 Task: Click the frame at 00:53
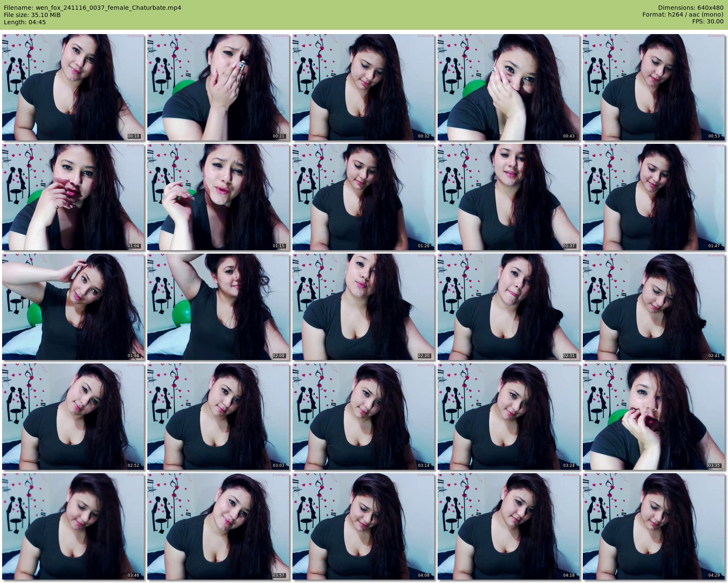[654, 87]
